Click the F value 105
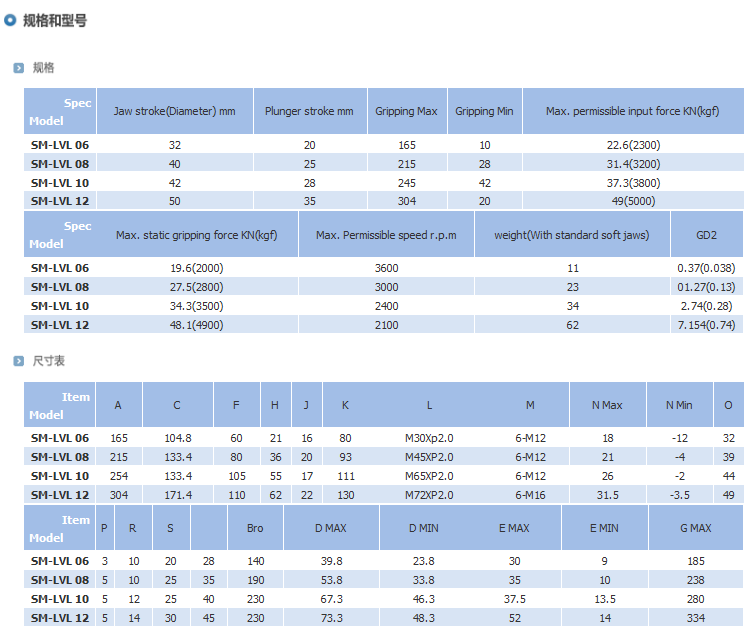755x643 pixels. [237, 476]
